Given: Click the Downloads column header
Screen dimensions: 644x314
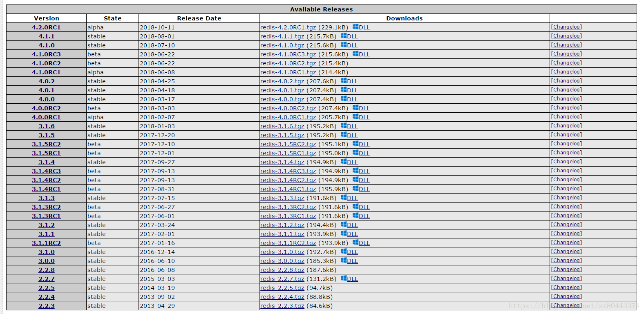Looking at the screenshot, I should tap(405, 18).
